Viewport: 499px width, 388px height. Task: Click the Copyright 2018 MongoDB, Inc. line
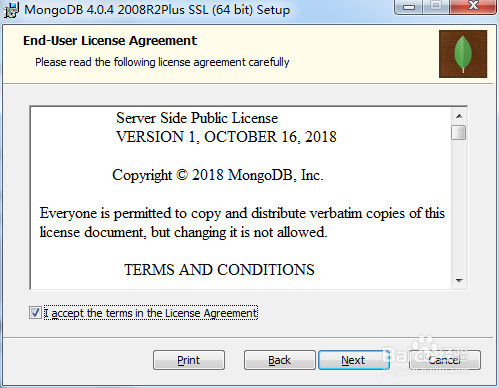pos(218,175)
